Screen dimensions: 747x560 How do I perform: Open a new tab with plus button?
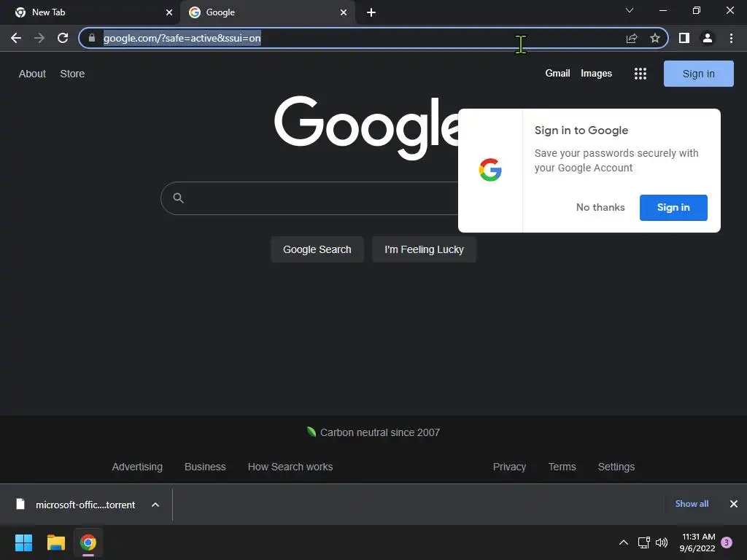371,12
